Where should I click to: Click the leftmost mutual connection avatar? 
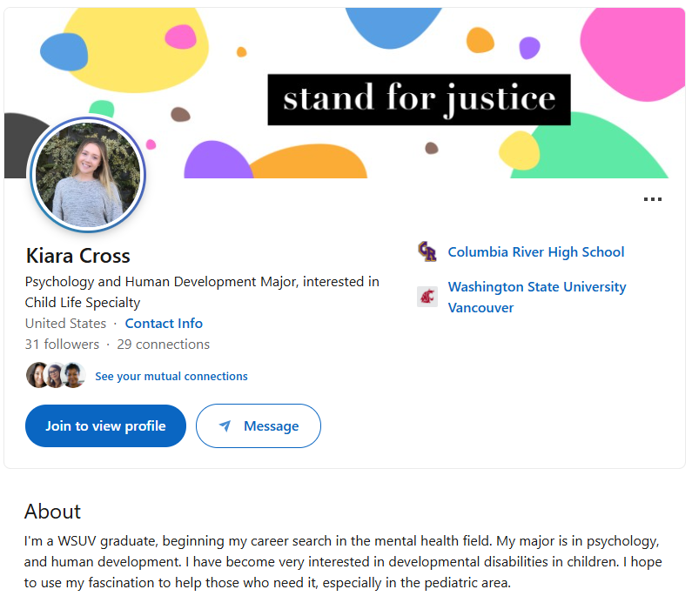coord(37,375)
